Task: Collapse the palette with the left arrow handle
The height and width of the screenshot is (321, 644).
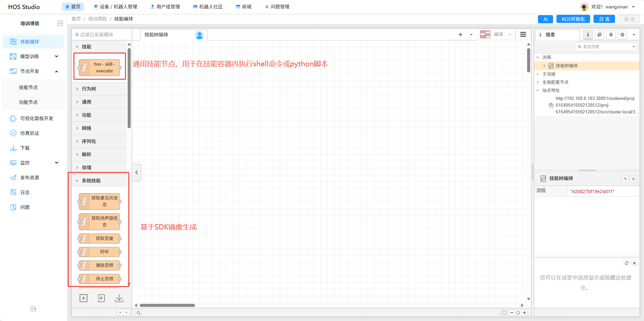Action: tap(136, 173)
